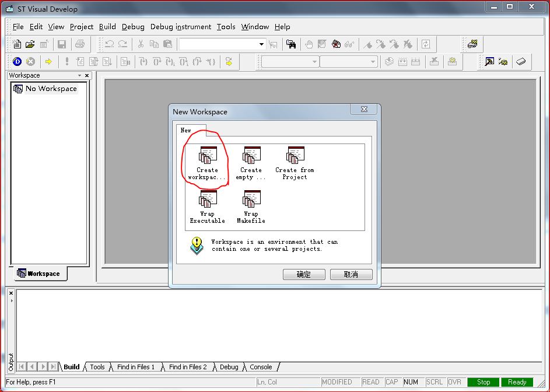This screenshot has width=550, height=392.
Task: Select the Create empty workspace icon
Action: click(251, 163)
